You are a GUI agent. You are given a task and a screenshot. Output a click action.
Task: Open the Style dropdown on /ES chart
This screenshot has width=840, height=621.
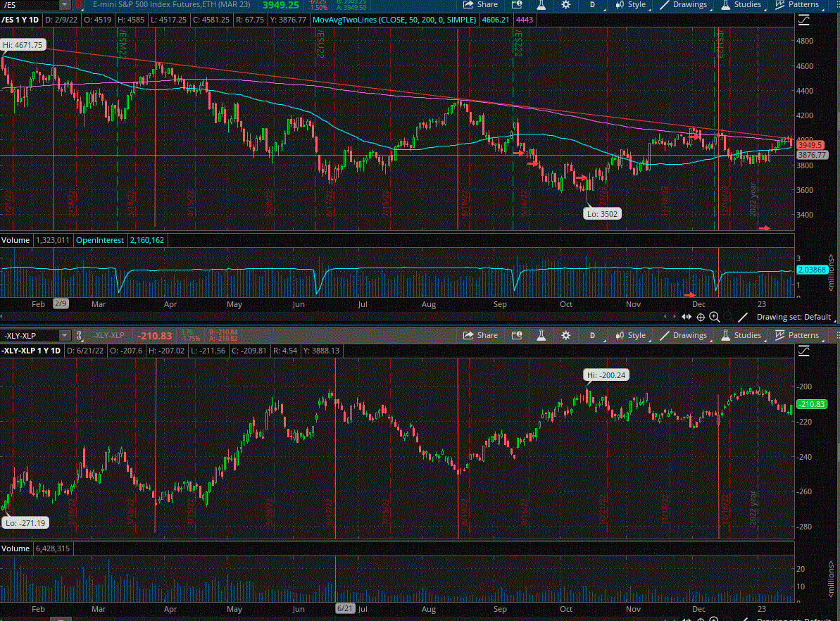coord(631,5)
